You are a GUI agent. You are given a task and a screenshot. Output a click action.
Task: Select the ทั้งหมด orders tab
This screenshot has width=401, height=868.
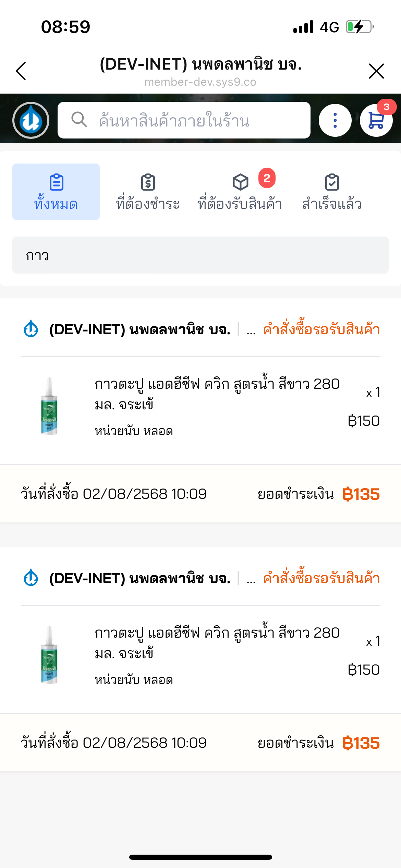tap(56, 192)
